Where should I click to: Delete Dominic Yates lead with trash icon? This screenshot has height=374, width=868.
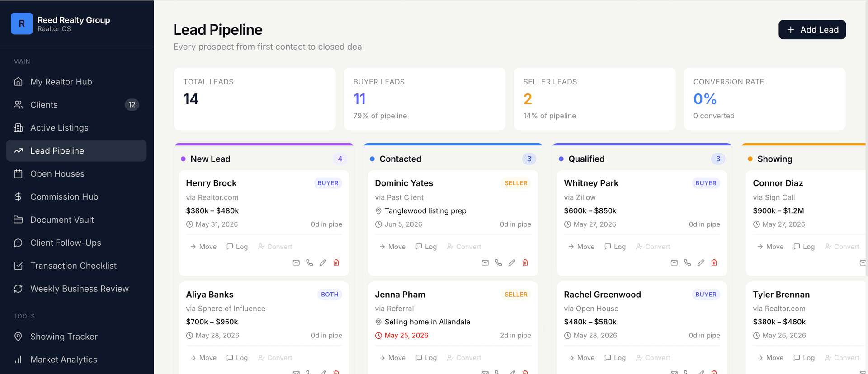click(525, 262)
